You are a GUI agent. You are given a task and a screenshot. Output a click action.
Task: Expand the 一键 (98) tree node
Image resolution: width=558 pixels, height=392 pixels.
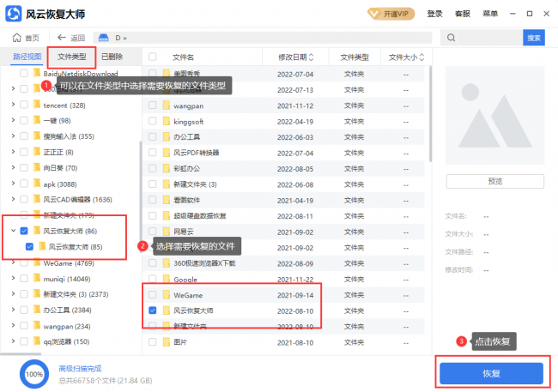point(13,120)
